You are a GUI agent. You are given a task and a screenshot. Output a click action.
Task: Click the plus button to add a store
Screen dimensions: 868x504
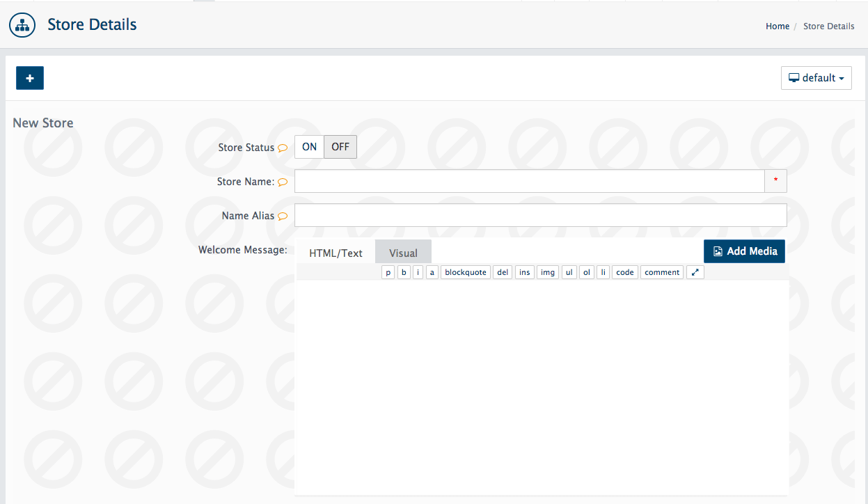pyautogui.click(x=30, y=78)
